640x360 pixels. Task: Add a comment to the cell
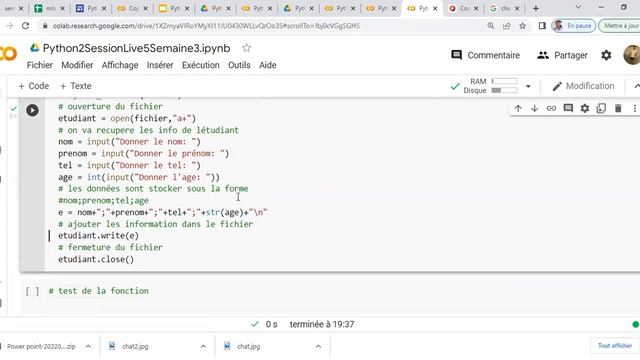click(x=568, y=108)
